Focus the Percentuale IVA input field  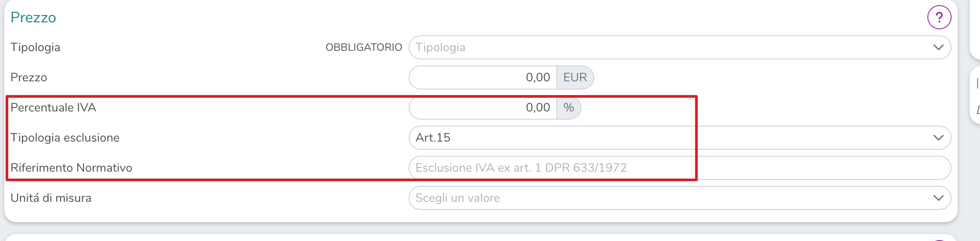(483, 108)
